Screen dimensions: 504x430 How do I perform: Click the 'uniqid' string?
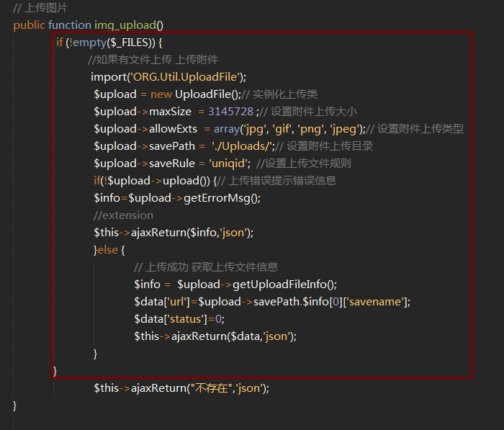[x=229, y=164]
